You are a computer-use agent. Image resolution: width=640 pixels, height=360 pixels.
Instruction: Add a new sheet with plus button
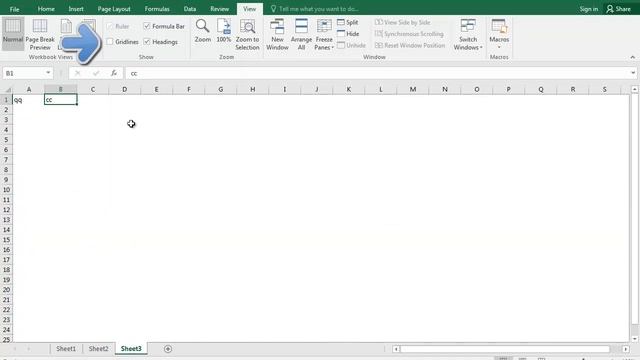point(168,349)
